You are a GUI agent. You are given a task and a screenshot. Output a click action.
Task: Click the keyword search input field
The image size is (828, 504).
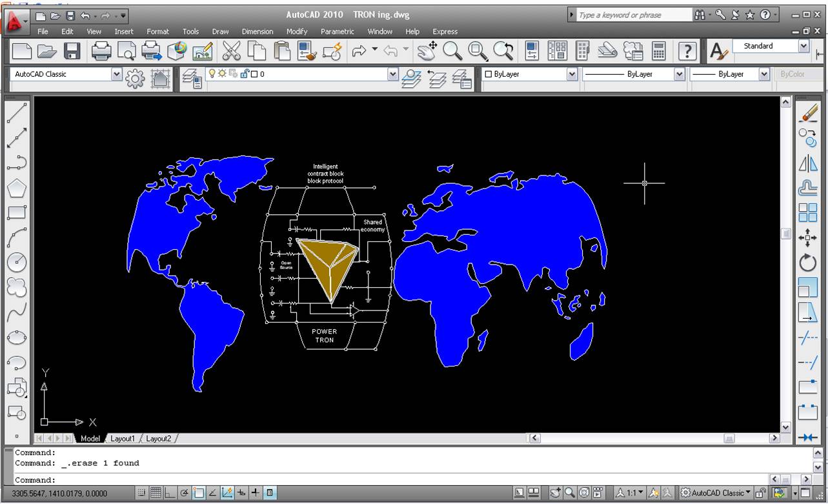[634, 15]
